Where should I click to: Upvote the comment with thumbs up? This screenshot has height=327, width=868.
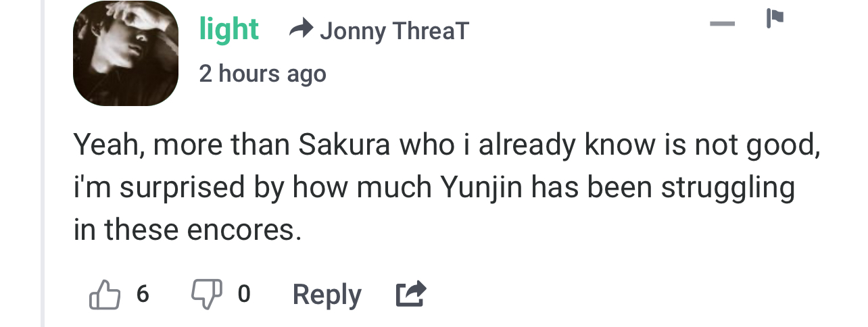coord(104,295)
